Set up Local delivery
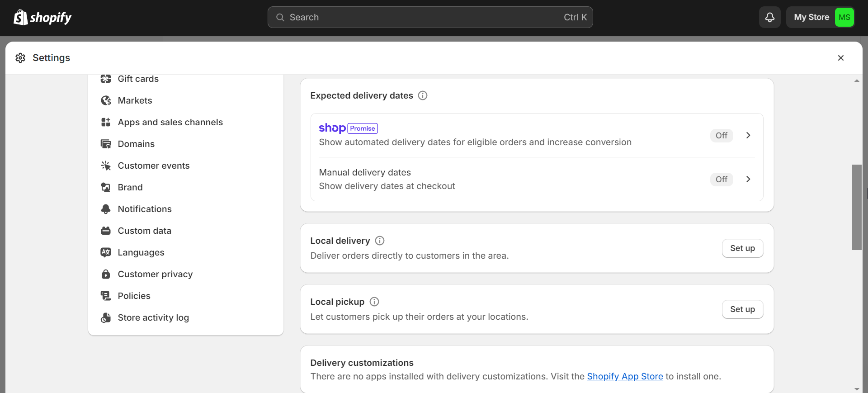The image size is (868, 393). [x=742, y=248]
